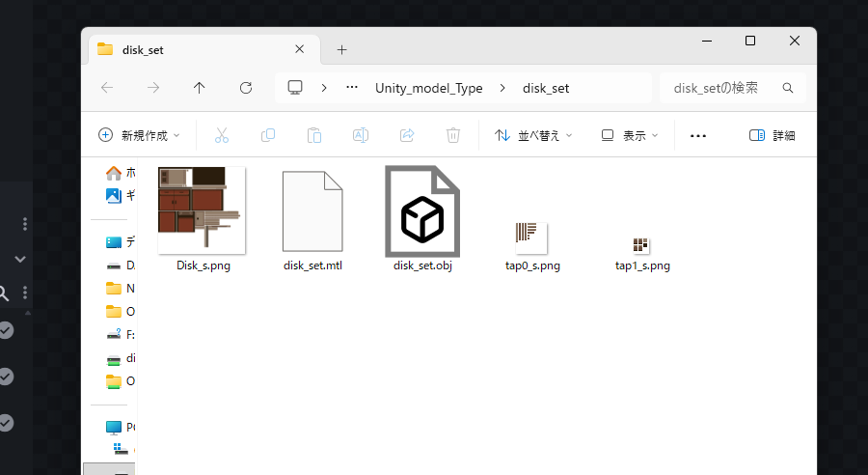Click the Cut scissors icon
Image resolution: width=868 pixels, height=475 pixels.
pyautogui.click(x=222, y=136)
